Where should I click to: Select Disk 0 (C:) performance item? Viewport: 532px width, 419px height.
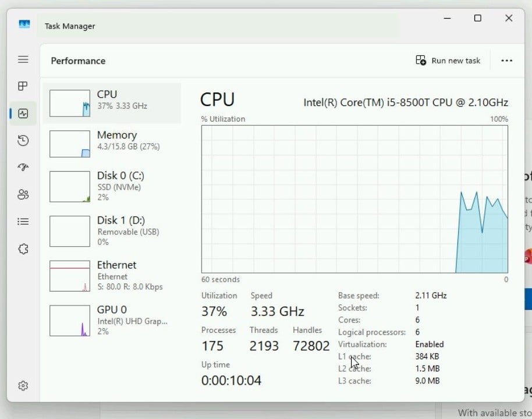(112, 186)
